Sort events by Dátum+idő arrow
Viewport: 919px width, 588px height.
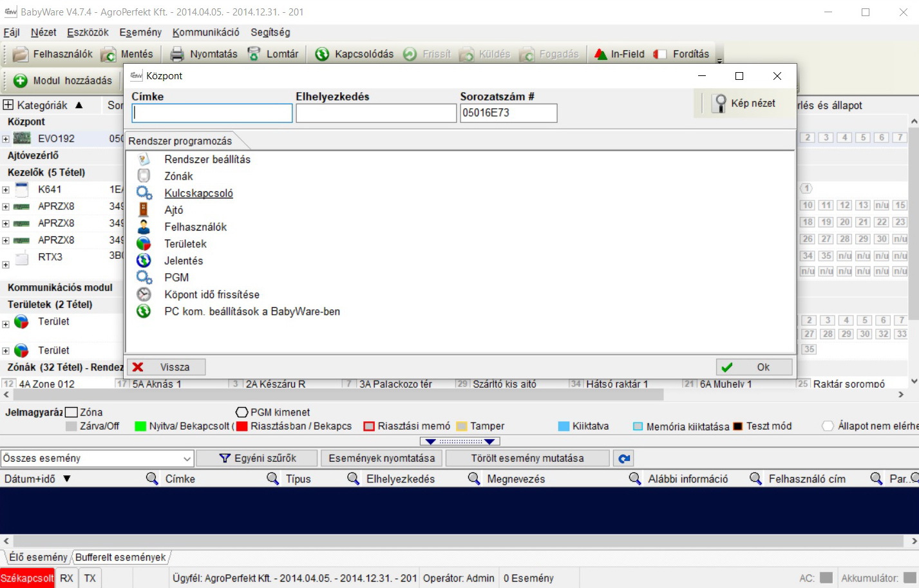pyautogui.click(x=66, y=479)
